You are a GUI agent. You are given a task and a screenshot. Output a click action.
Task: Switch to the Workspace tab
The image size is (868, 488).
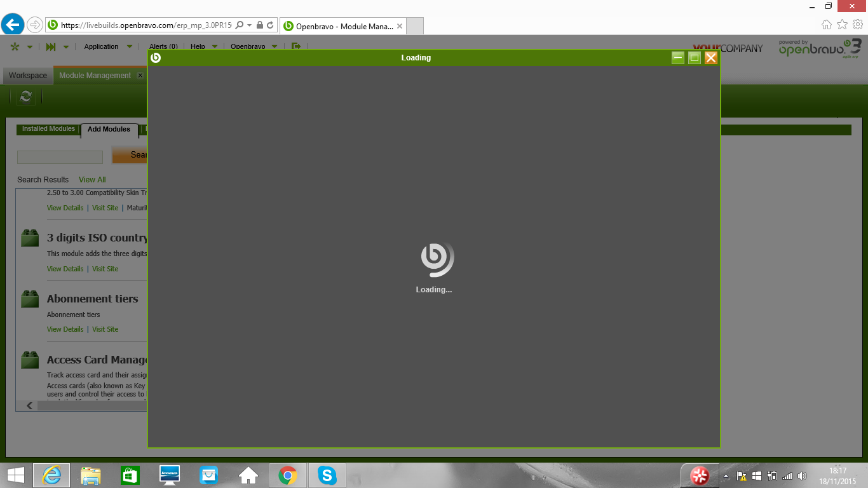28,76
